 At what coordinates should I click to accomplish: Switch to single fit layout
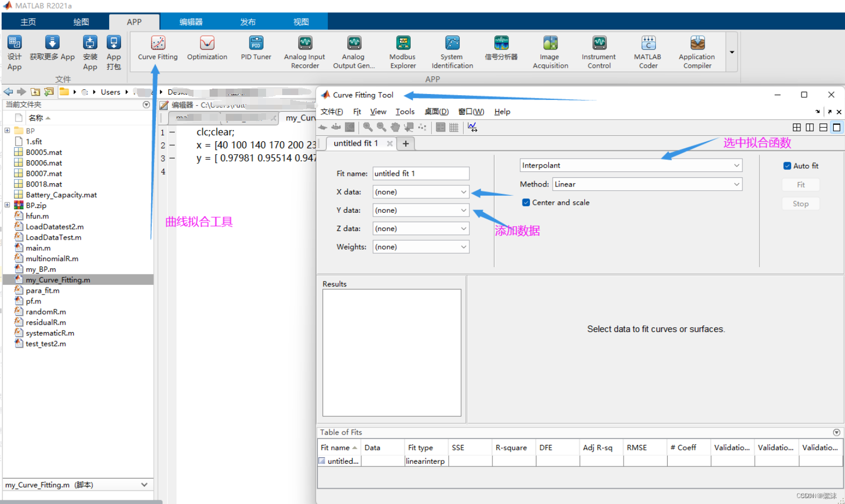(x=837, y=127)
